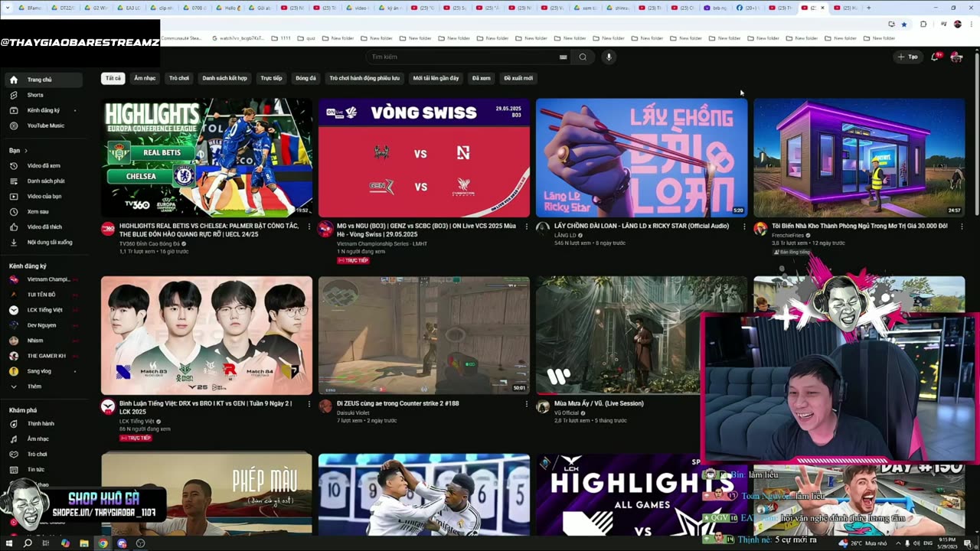
Task: Activate voice search microphone
Action: 609,57
